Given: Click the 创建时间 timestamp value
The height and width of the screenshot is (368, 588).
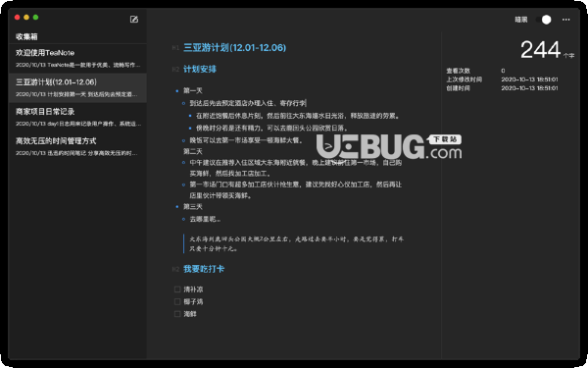Looking at the screenshot, I should point(529,88).
